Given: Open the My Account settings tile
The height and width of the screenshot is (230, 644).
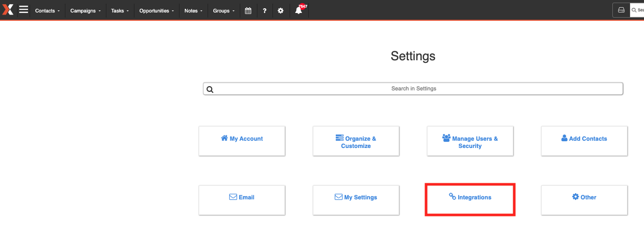Looking at the screenshot, I should coord(242,141).
